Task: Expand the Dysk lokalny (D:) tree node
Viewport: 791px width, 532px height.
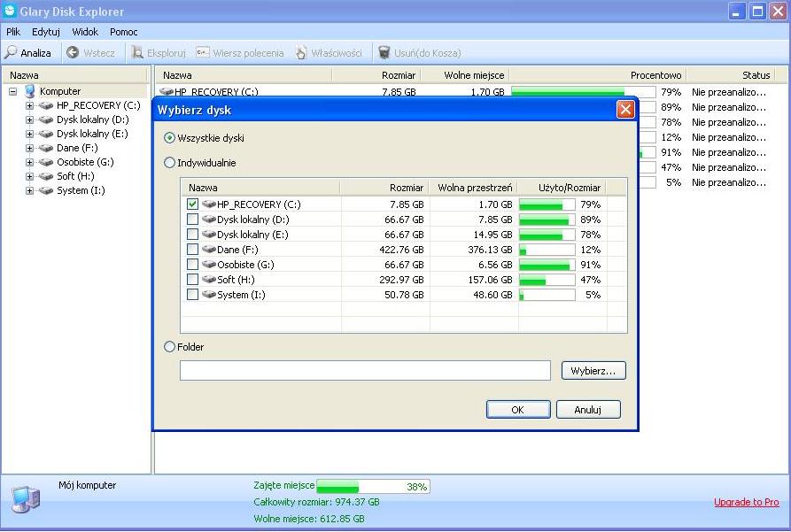Action: (29, 120)
